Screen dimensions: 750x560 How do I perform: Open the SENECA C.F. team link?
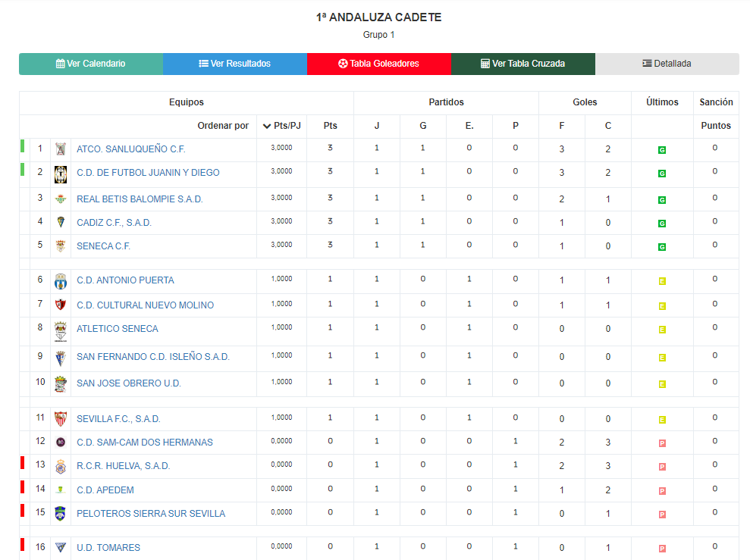103,246
